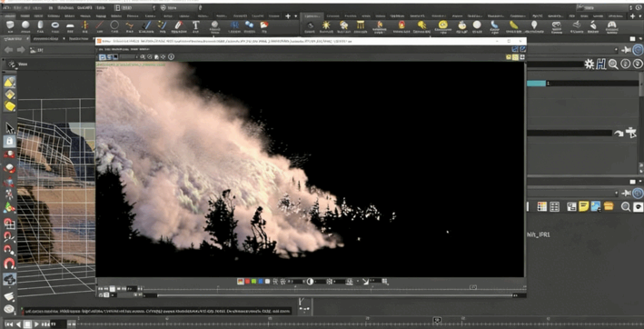Viewport: 644px width, 329px height.
Task: Go back with the left arrow in viewport pane
Action: tap(8, 50)
